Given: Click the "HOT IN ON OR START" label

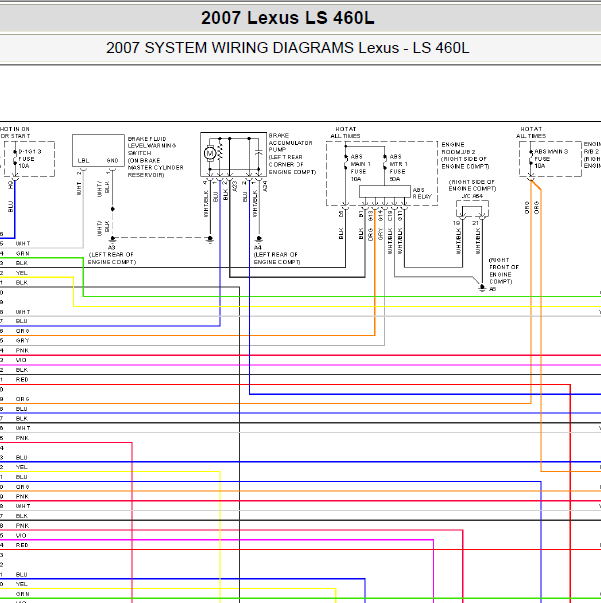Looking at the screenshot, I should (x=15, y=133).
